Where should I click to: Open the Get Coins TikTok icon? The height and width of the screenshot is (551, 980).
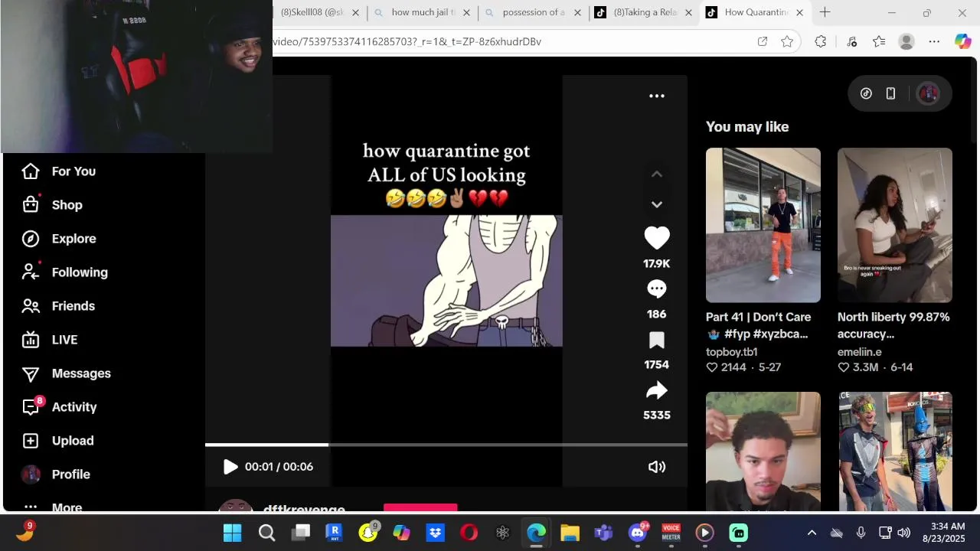(x=866, y=93)
